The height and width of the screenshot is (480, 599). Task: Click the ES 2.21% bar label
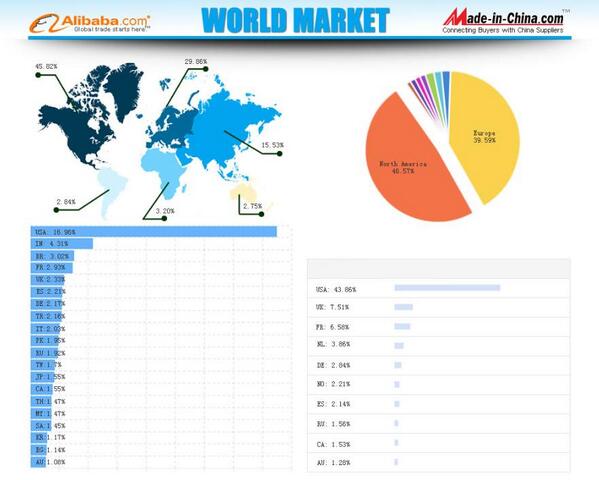point(50,292)
